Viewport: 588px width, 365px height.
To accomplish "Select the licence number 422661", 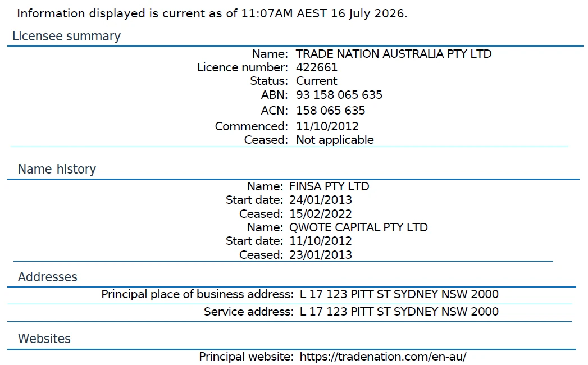I will pyautogui.click(x=317, y=67).
